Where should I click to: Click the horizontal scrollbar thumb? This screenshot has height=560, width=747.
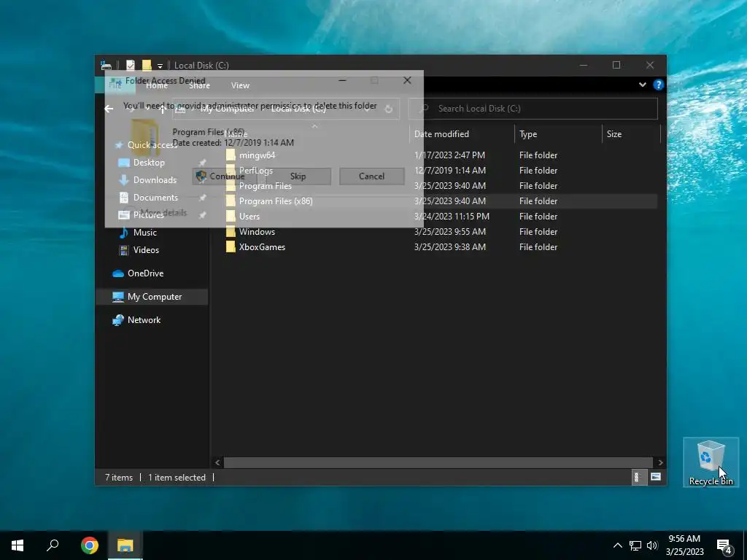click(438, 462)
